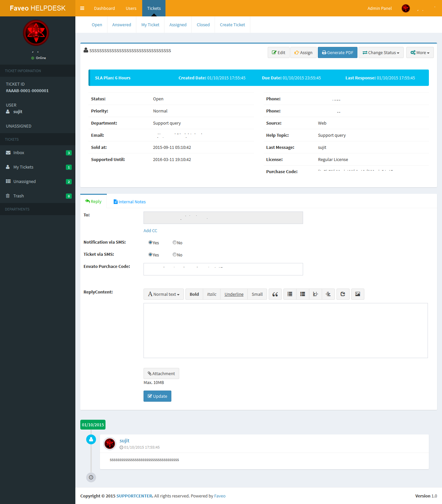The width and height of the screenshot is (442, 504).
Task: Open My Tickets in the sidebar
Action: [38, 167]
